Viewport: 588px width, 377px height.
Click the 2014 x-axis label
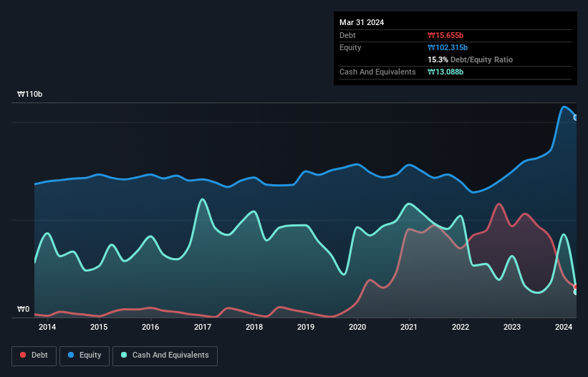(x=47, y=327)
